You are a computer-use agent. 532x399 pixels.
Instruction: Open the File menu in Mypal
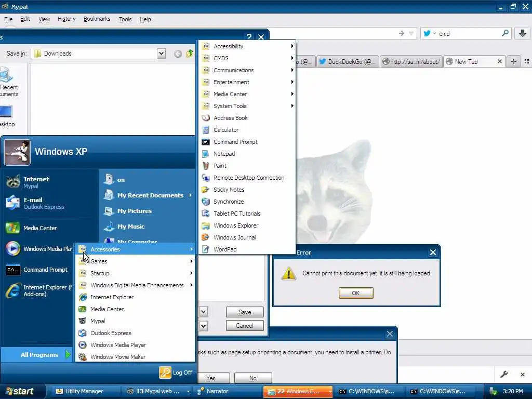(8, 19)
